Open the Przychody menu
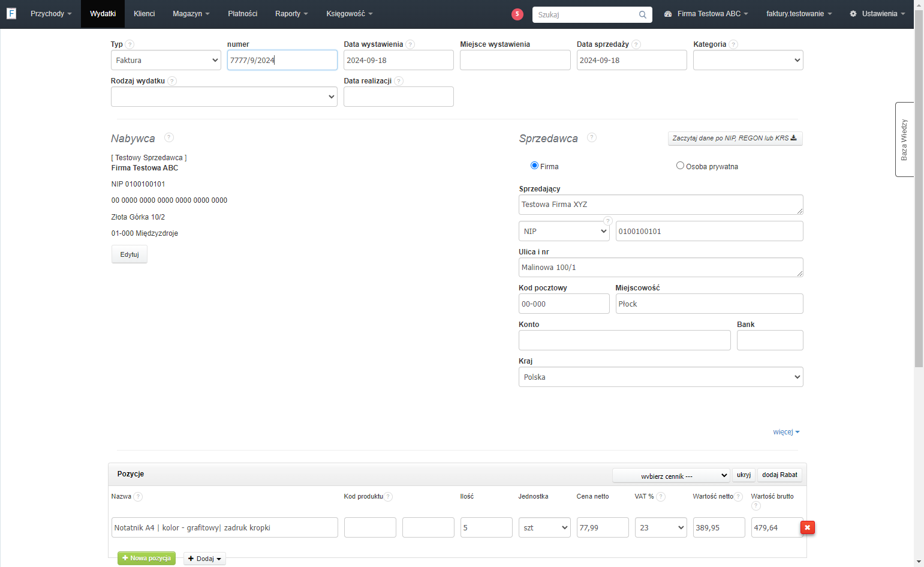The height and width of the screenshot is (567, 924). (x=51, y=14)
